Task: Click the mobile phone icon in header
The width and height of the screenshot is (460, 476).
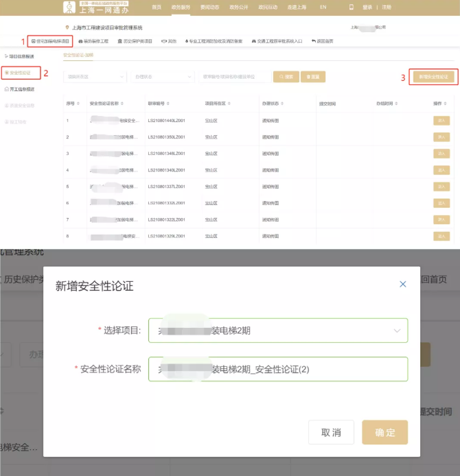Action: (x=352, y=7)
